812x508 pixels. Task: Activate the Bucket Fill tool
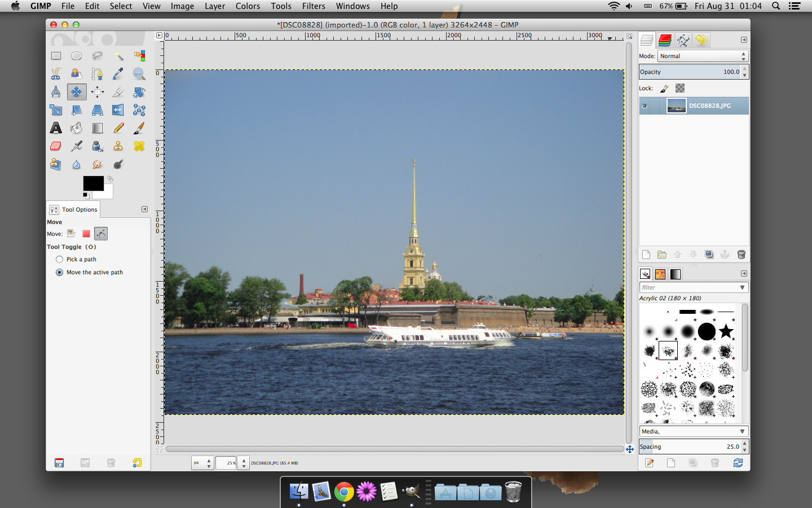(77, 128)
